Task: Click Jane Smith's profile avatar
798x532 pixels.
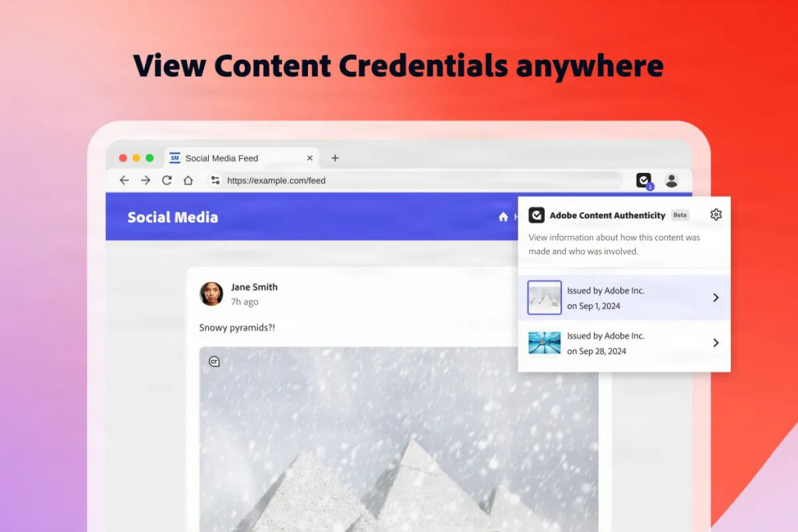Action: click(x=212, y=292)
